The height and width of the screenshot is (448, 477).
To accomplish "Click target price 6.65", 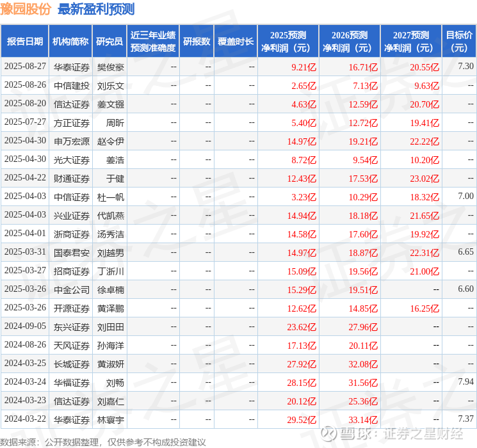I will pyautogui.click(x=465, y=252).
